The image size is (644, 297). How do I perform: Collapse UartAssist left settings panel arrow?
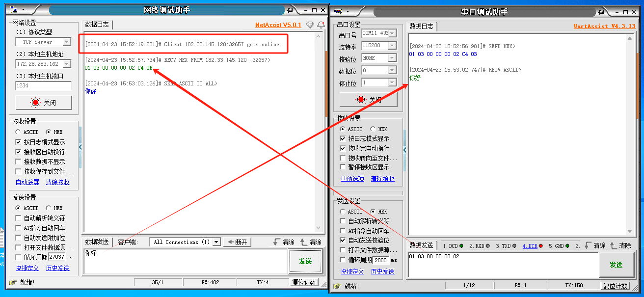pos(405,150)
